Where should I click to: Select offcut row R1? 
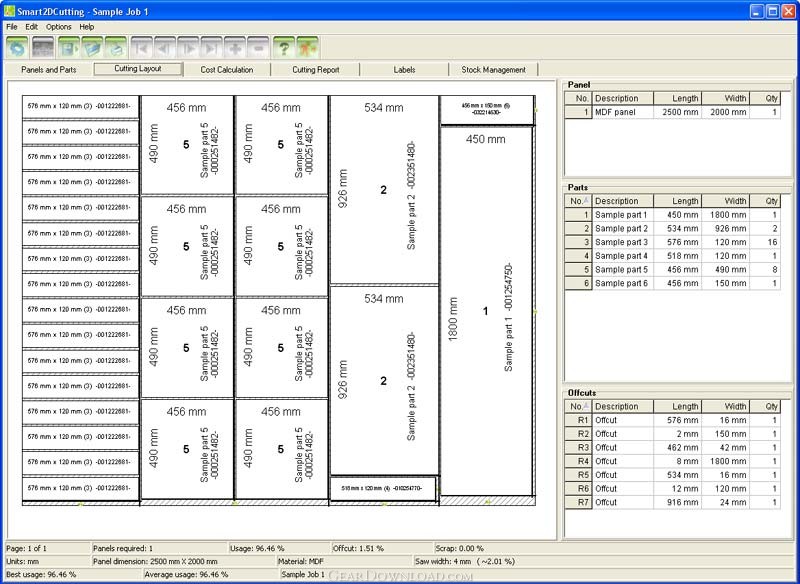point(672,420)
